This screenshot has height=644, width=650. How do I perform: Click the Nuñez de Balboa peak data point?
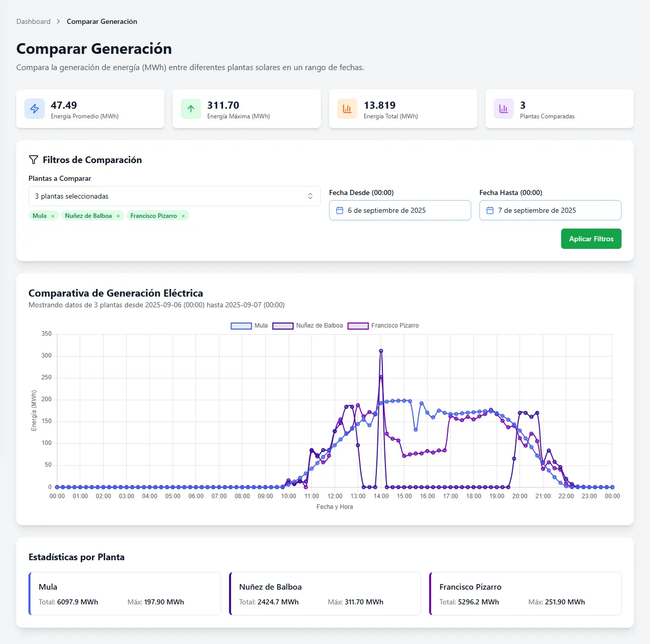(381, 351)
